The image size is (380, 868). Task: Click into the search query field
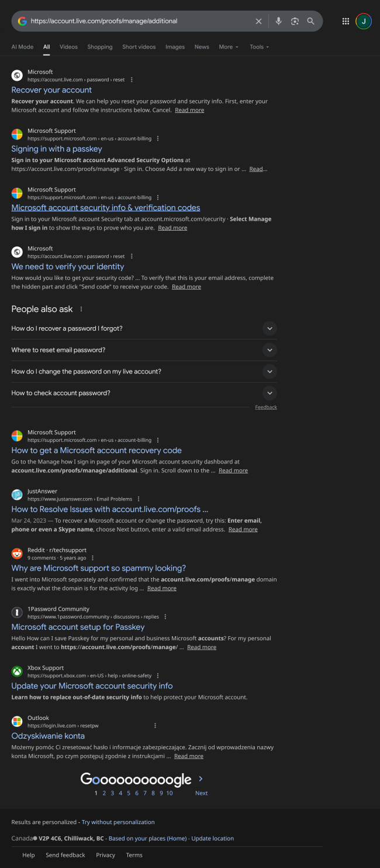[x=140, y=21]
